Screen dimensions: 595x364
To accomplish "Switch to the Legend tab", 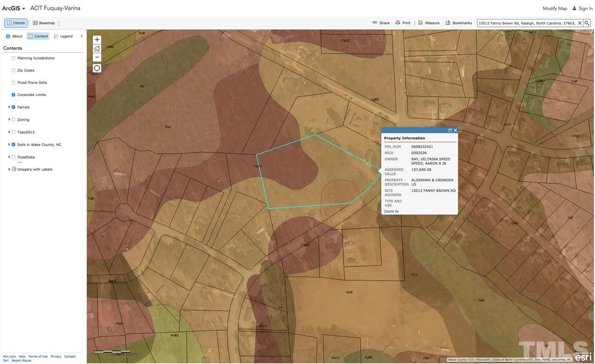I will pyautogui.click(x=64, y=36).
